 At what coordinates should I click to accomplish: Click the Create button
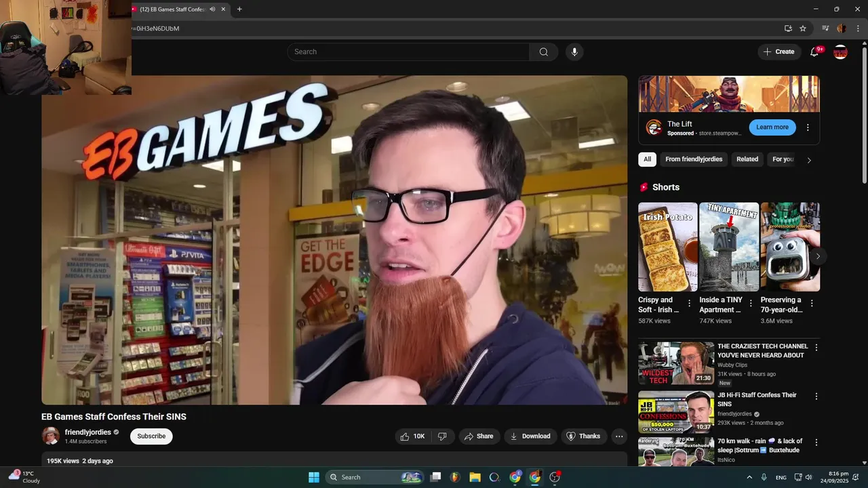(x=779, y=52)
